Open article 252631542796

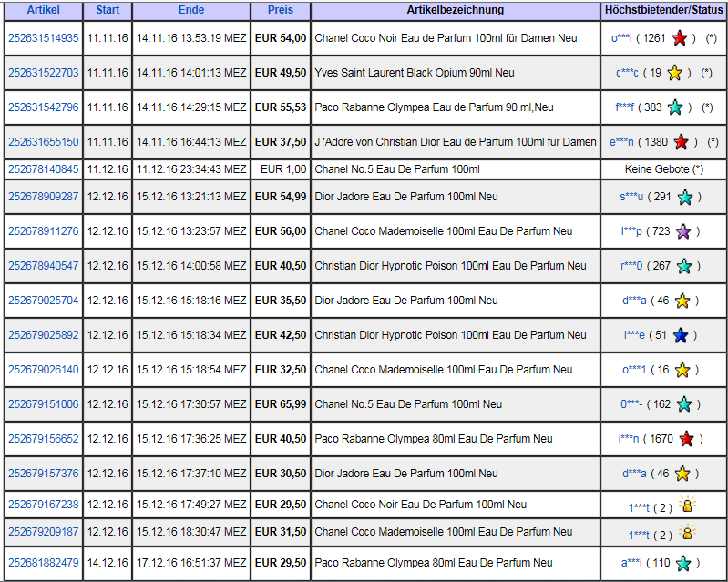44,107
